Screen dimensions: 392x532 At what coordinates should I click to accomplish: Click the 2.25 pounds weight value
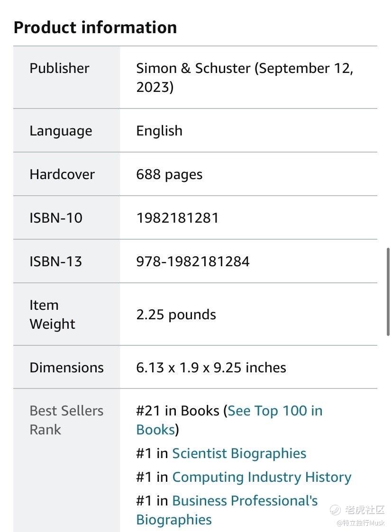pos(176,315)
